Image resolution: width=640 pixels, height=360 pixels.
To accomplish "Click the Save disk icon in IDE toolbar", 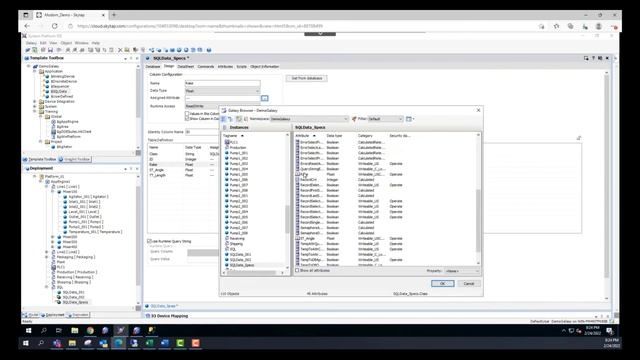I will pos(50,50).
